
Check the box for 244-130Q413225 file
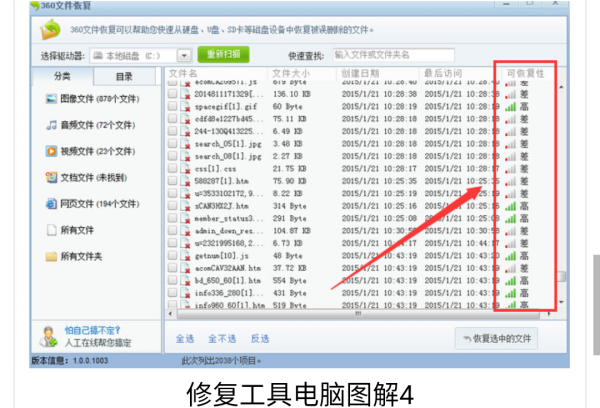tap(173, 131)
